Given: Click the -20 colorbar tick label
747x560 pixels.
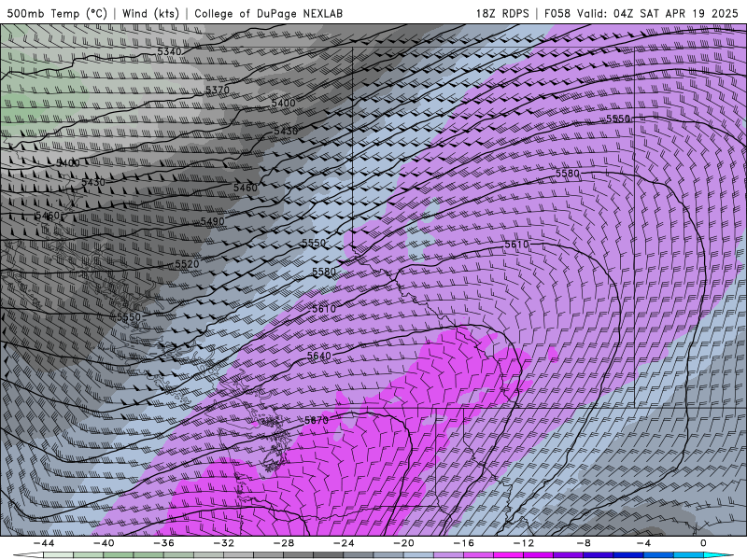Looking at the screenshot, I should (404, 543).
